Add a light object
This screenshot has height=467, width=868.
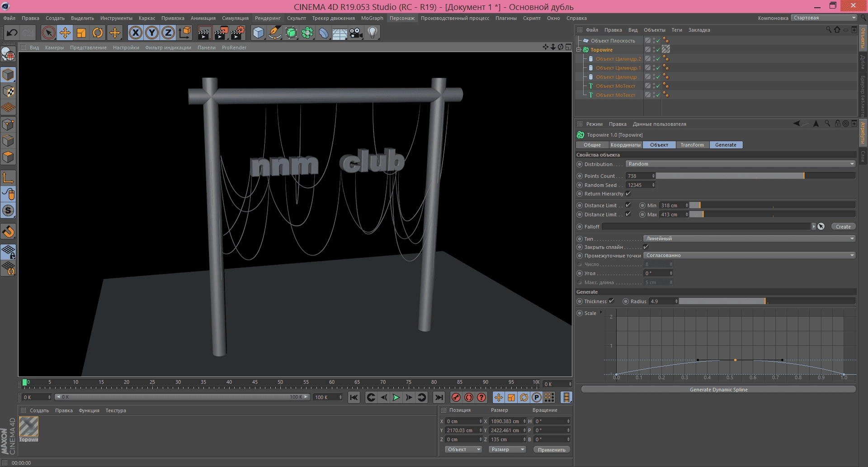pos(373,33)
